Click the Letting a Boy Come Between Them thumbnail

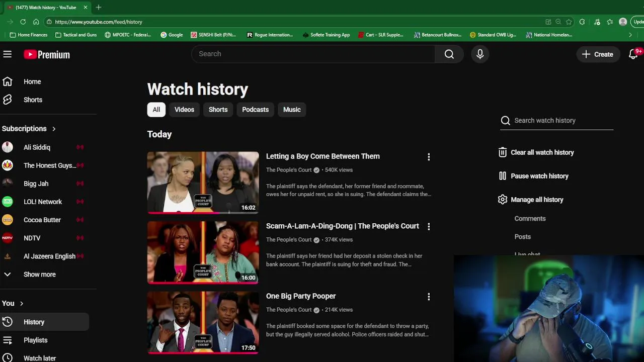coord(203,183)
